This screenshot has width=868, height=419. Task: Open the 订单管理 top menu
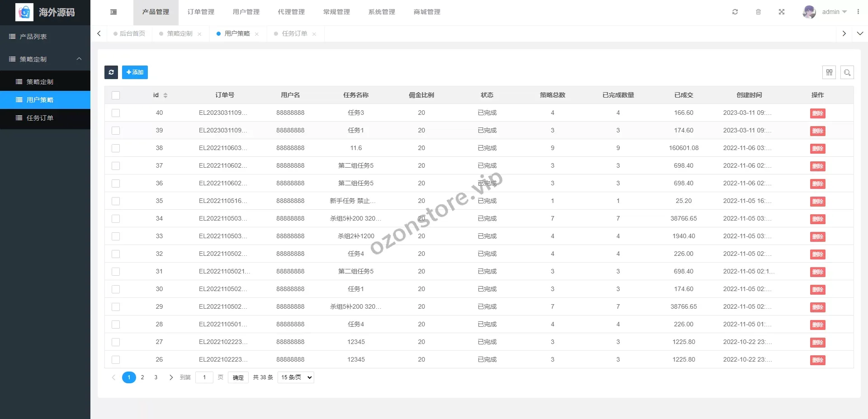coord(201,12)
